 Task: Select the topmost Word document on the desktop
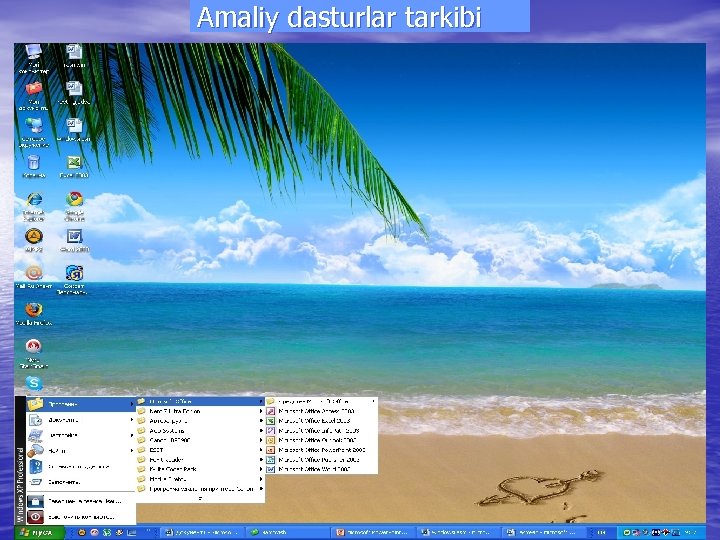point(74,56)
